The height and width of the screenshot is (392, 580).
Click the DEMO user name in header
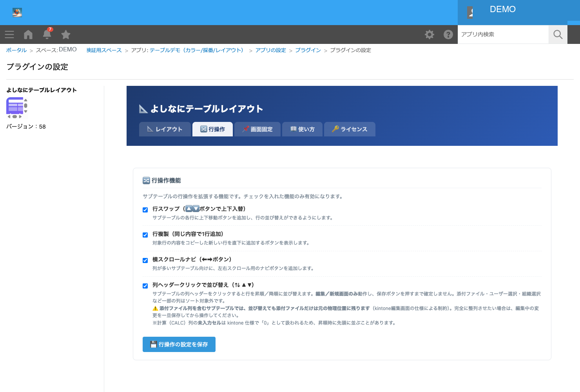(x=503, y=9)
